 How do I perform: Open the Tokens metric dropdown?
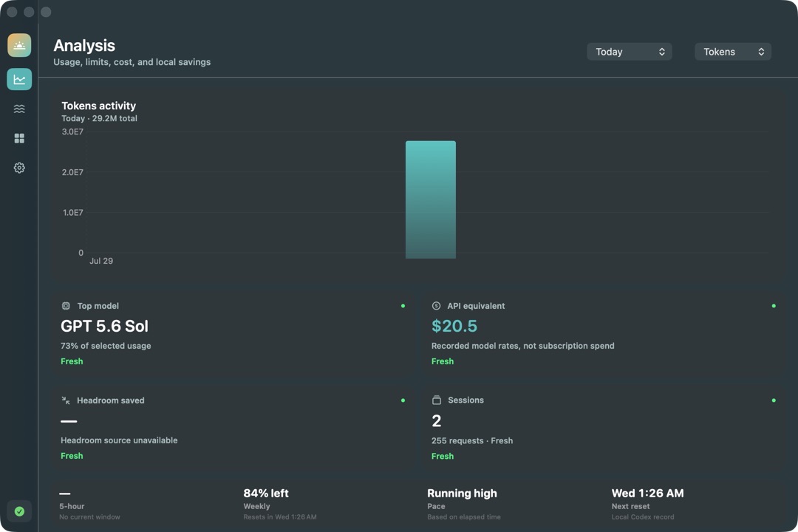[x=733, y=52]
